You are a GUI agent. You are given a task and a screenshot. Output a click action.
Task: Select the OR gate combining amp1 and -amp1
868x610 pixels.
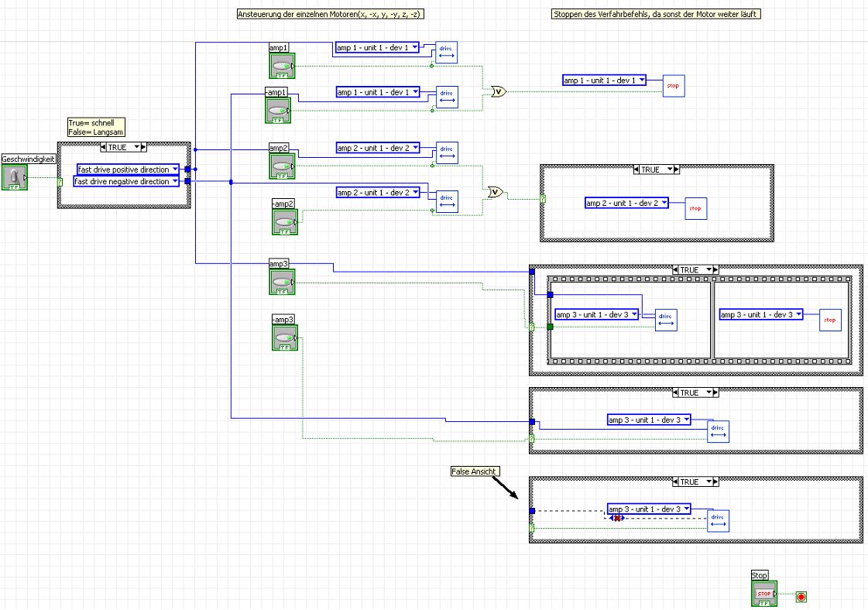pyautogui.click(x=499, y=92)
